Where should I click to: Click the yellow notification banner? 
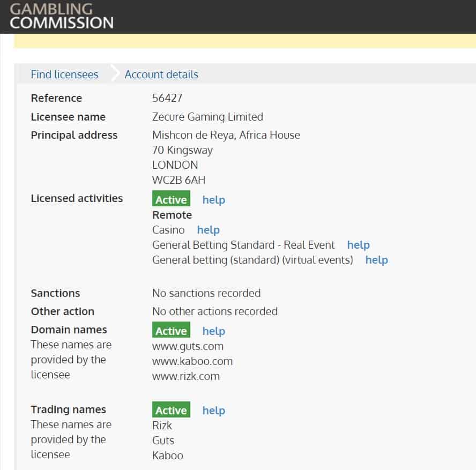pyautogui.click(x=244, y=41)
